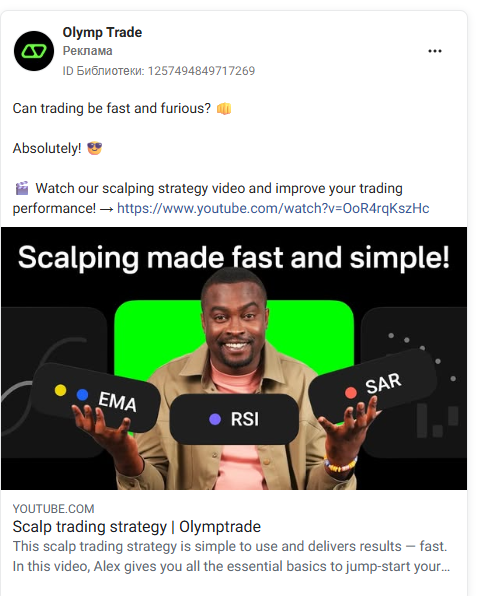Open the YouTube scalping video link
480x596 pixels.
273,208
